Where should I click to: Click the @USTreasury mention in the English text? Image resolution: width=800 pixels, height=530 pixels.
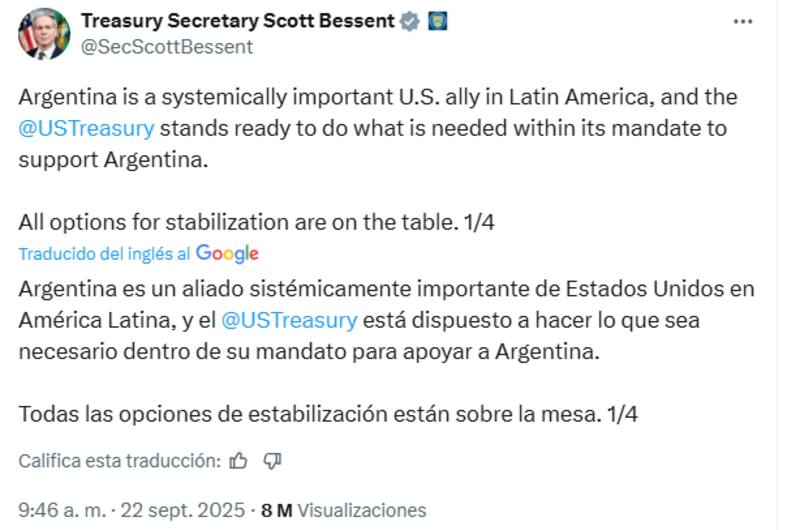tap(87, 129)
